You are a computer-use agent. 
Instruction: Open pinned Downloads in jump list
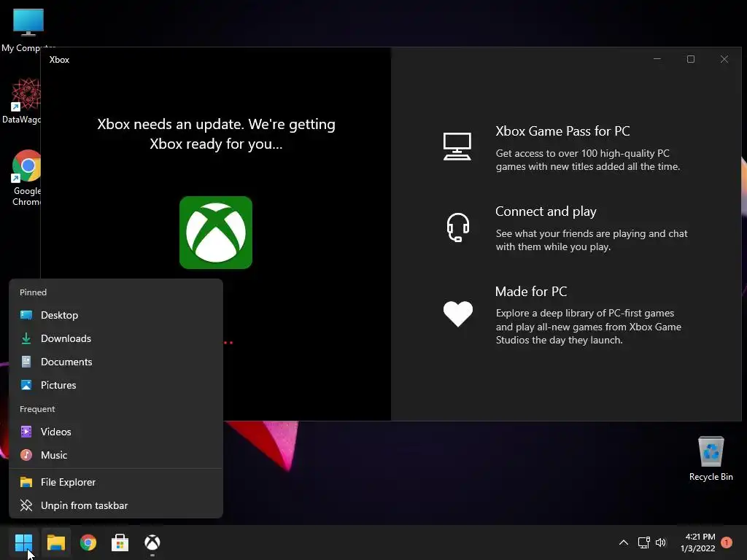116,338
